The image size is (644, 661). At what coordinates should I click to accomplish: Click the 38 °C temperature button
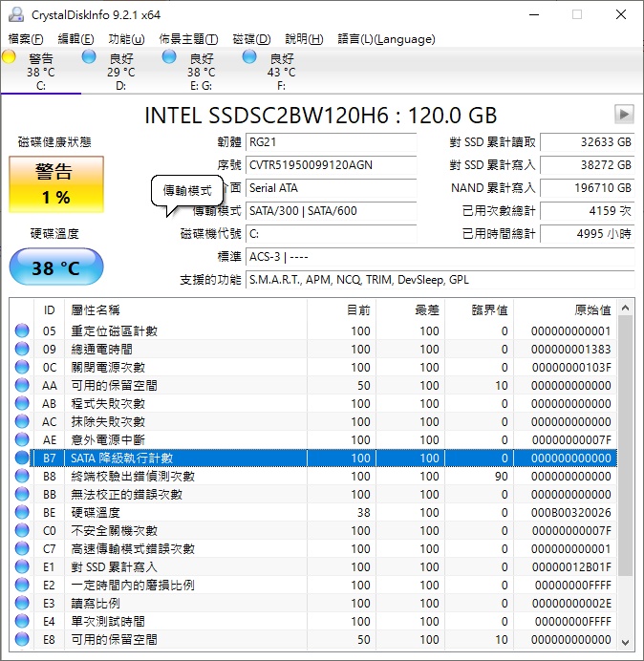[55, 267]
